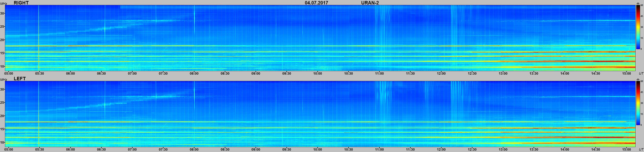The width and height of the screenshot is (644, 152).
Task: Click 08:00 tick under the LEFT spectrogram
Action: (x=194, y=149)
